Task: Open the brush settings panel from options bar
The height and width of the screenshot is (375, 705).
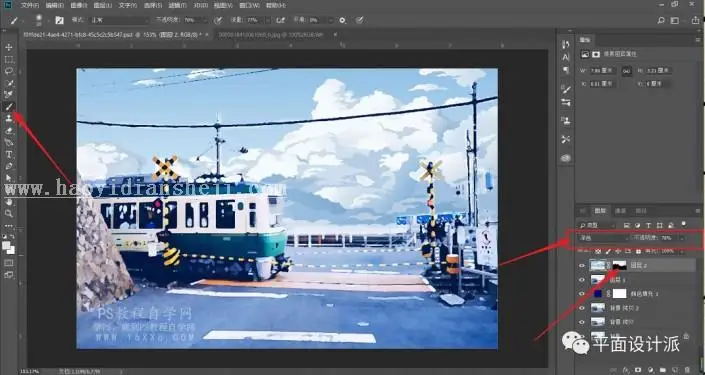Action: (x=59, y=20)
